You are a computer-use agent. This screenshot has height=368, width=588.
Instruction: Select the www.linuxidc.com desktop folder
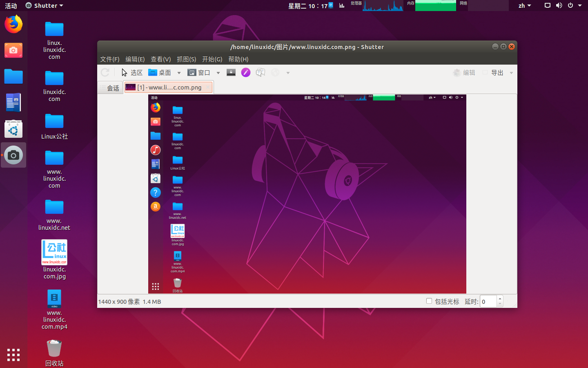(x=54, y=169)
